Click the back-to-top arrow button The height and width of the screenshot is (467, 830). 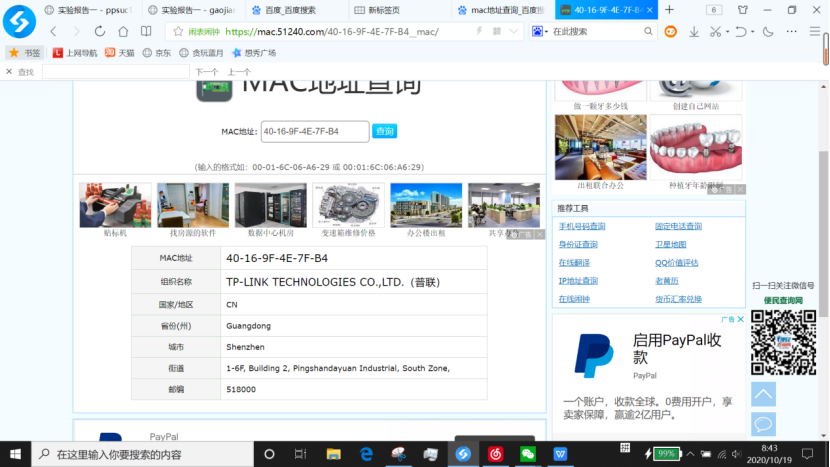click(763, 394)
